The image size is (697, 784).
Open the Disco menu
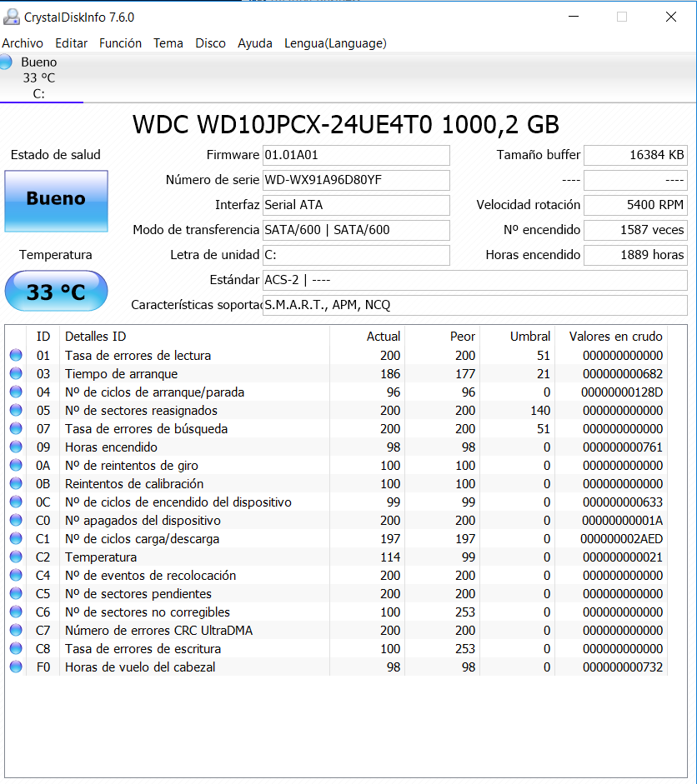click(x=210, y=43)
